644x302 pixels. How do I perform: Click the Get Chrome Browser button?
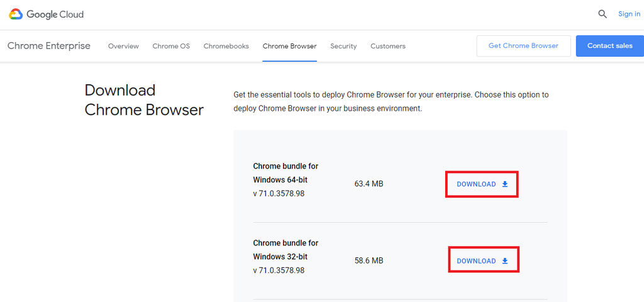[523, 45]
